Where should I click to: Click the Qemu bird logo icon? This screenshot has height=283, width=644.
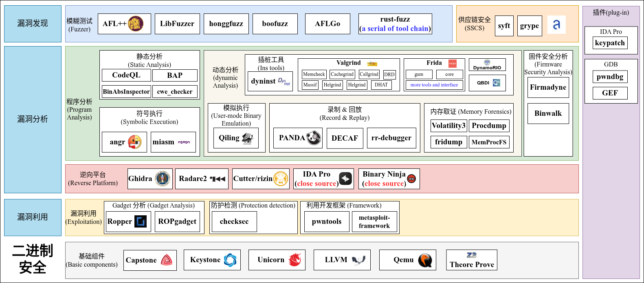[425, 260]
